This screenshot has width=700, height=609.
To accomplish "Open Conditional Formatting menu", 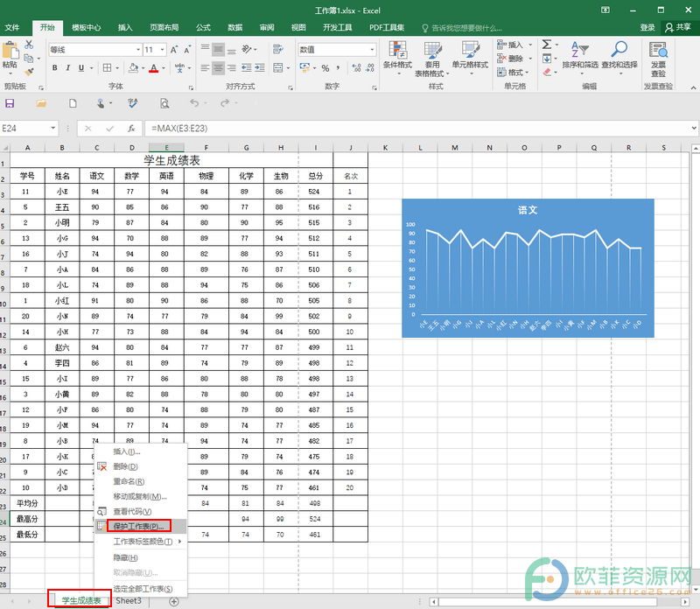I will (397, 58).
